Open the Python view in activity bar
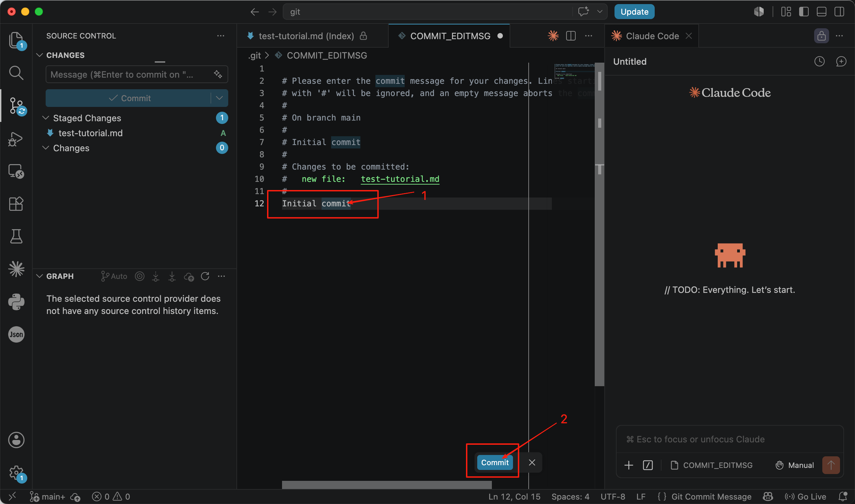The height and width of the screenshot is (504, 855). [x=16, y=302]
